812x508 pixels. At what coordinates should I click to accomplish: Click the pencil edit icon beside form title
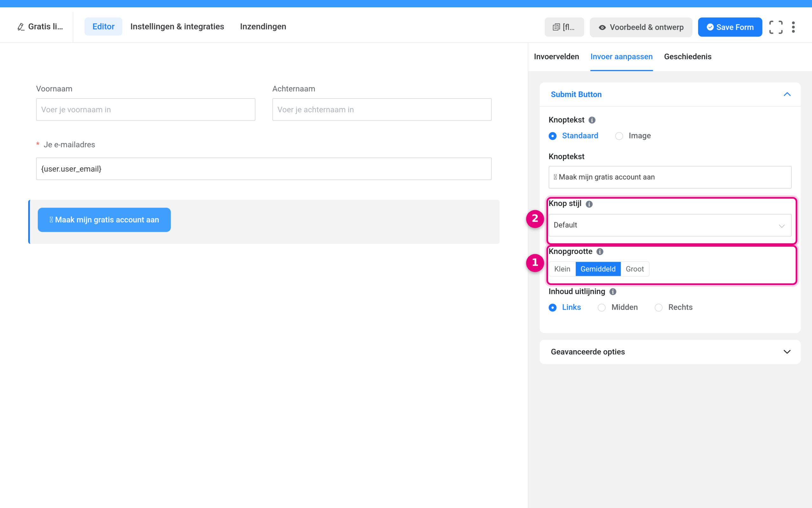21,27
